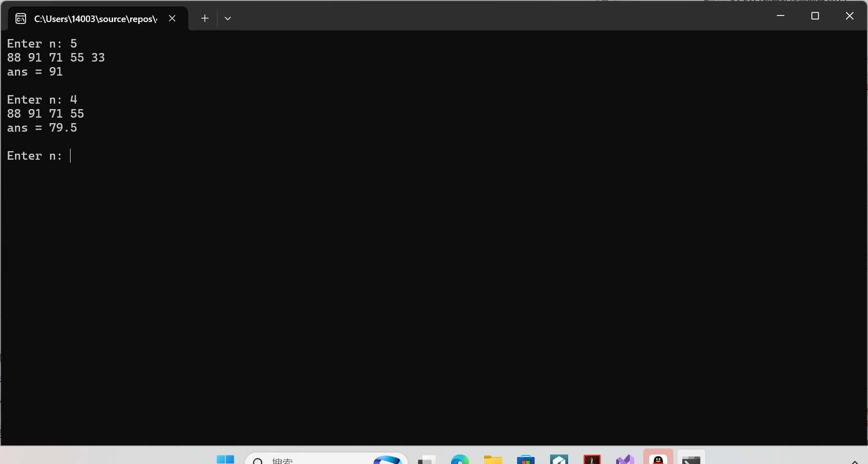This screenshot has height=464, width=868.
Task: Click the 'Enter n: 5' line
Action: pos(42,44)
